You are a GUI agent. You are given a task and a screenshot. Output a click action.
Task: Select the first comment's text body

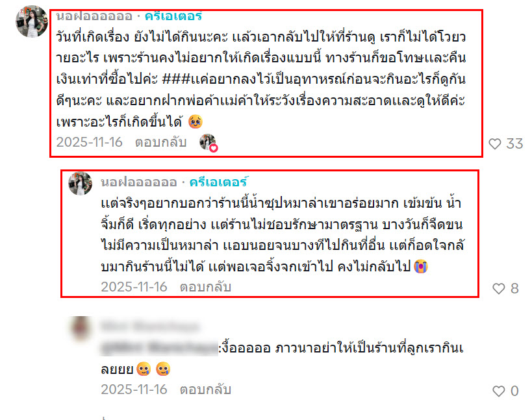(x=260, y=79)
